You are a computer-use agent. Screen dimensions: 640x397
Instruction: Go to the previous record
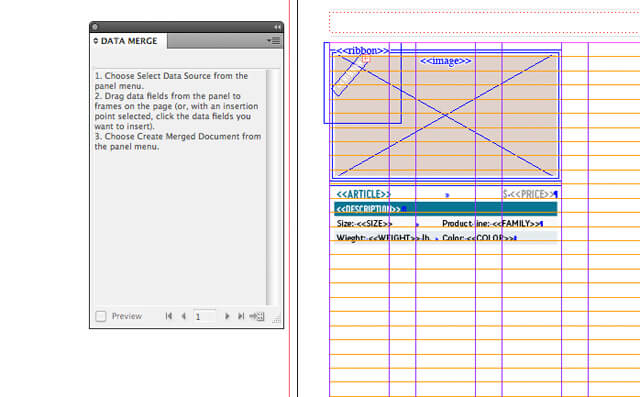point(184,316)
